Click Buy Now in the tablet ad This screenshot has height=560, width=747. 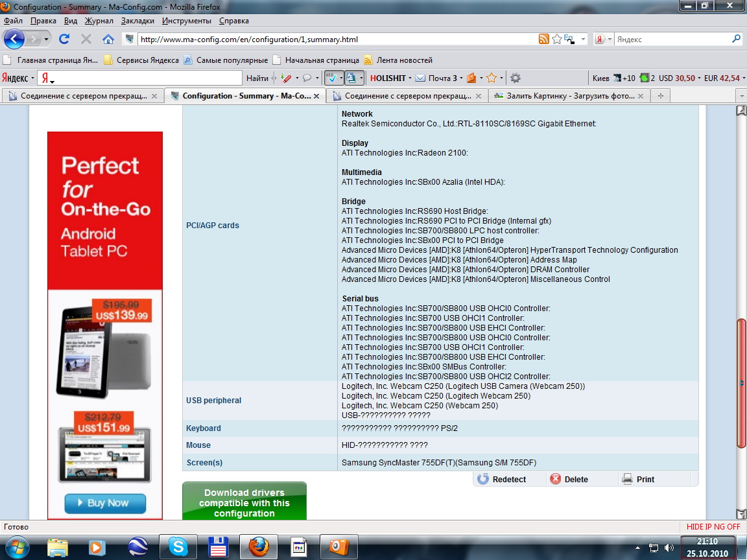(x=105, y=503)
